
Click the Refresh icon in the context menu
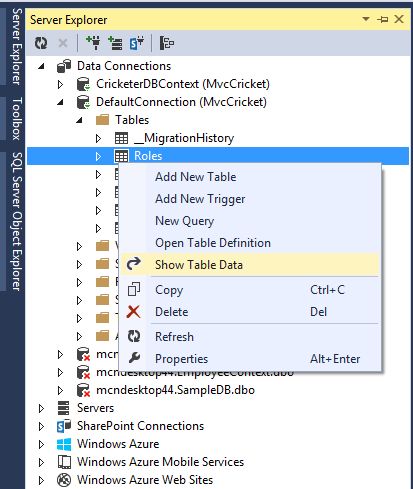(134, 336)
